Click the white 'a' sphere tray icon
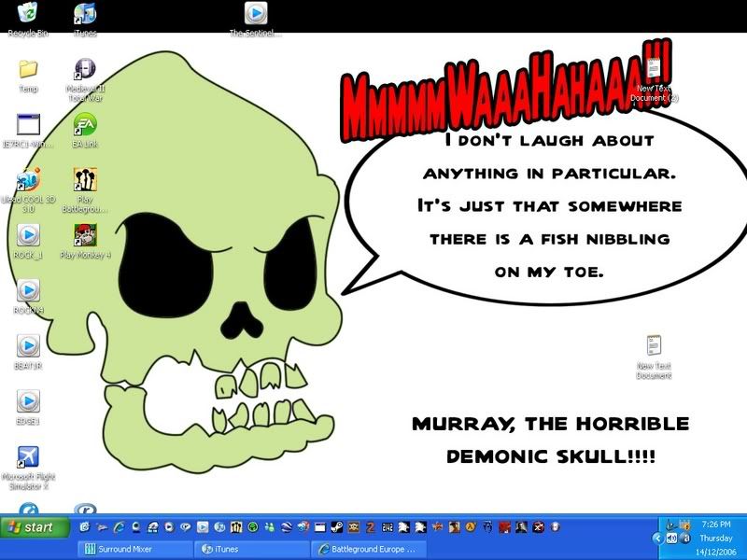 click(685, 539)
